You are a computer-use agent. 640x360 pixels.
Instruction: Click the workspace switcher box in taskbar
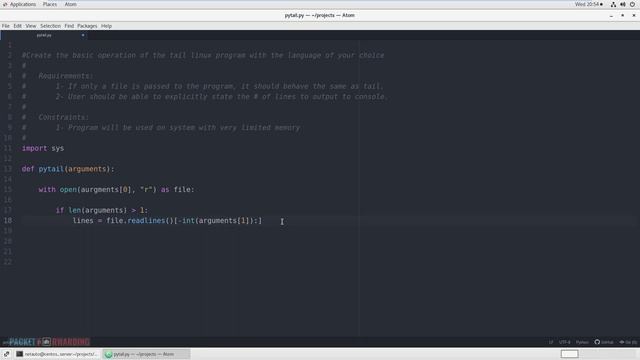click(x=569, y=354)
